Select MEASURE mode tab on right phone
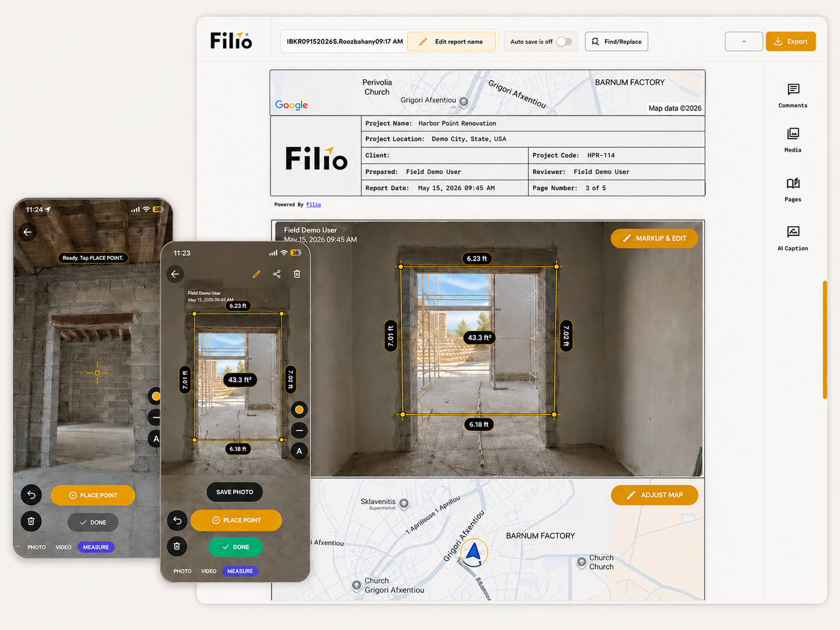The image size is (840, 630). coord(240,571)
